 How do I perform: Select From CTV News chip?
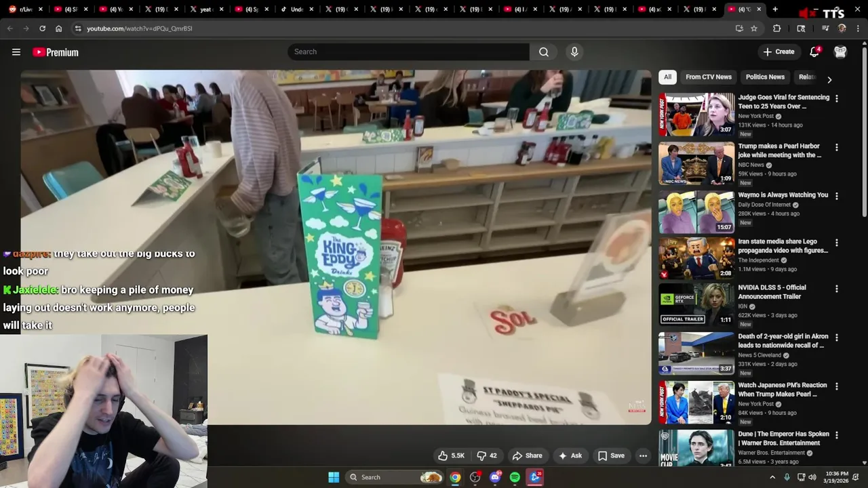point(708,77)
